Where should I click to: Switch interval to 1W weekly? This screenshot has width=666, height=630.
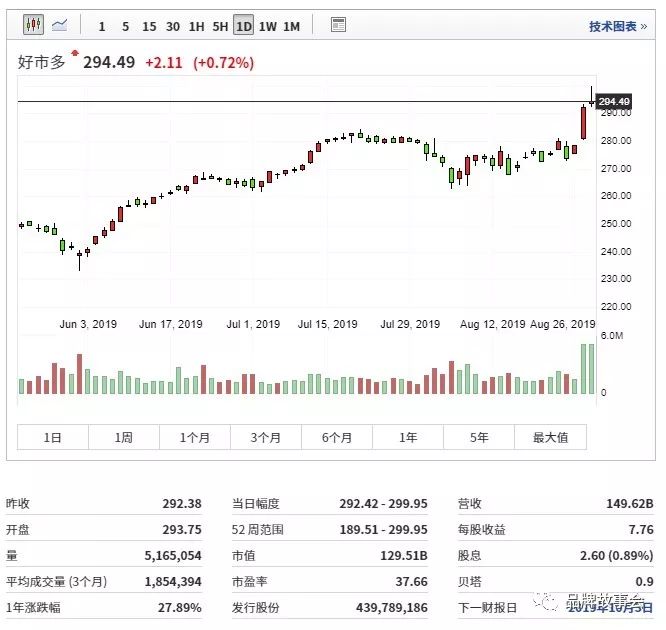[267, 26]
